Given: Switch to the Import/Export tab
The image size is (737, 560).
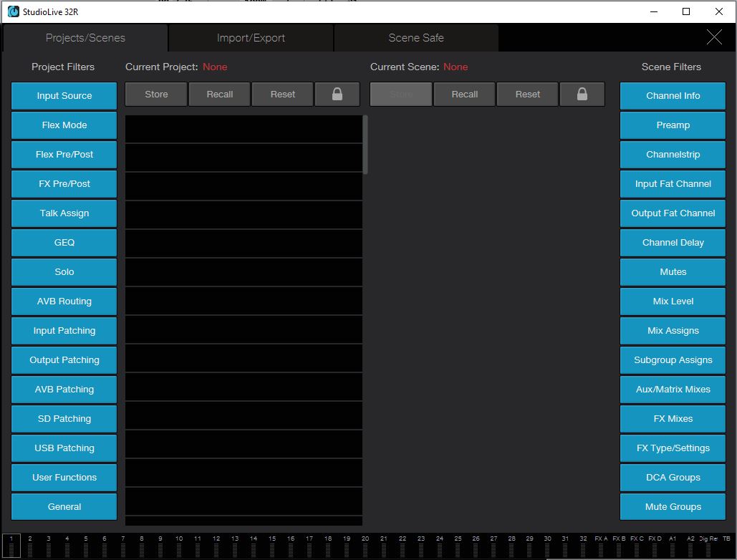Looking at the screenshot, I should click(251, 38).
